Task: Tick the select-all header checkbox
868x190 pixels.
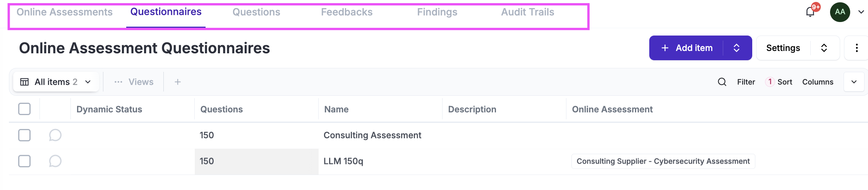Action: pyautogui.click(x=24, y=109)
